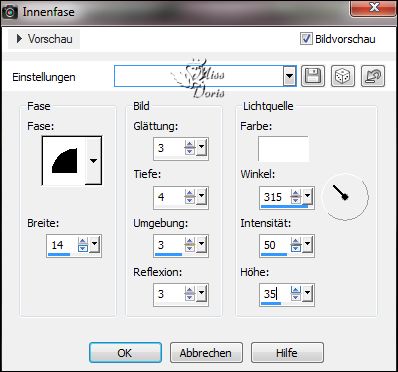
Task: Click the Reflexion value field
Action: click(169, 294)
